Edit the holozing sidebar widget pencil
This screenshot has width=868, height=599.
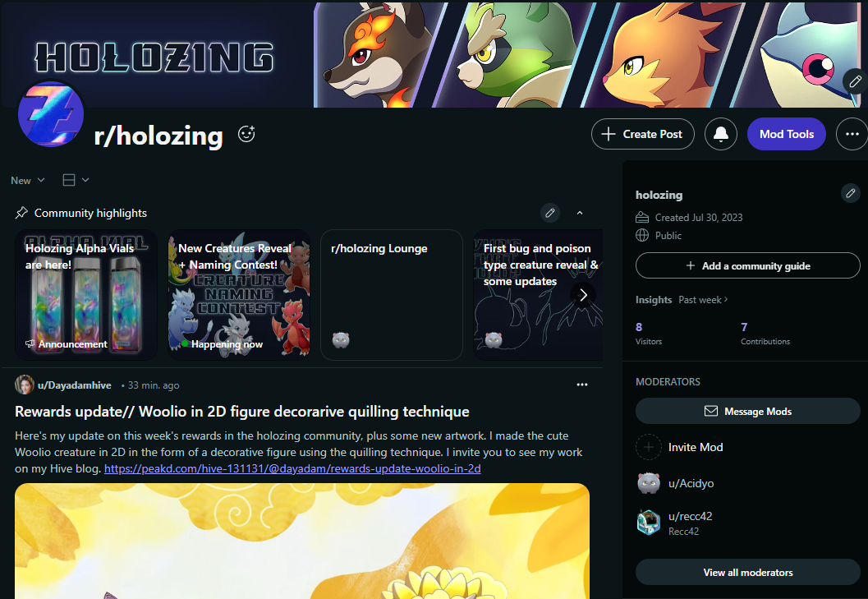tap(850, 193)
